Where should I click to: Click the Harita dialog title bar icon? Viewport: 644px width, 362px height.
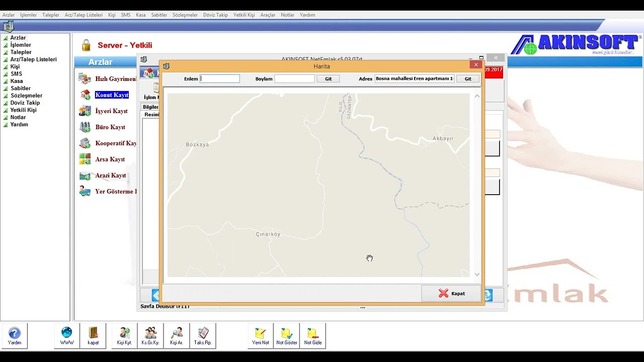point(167,66)
